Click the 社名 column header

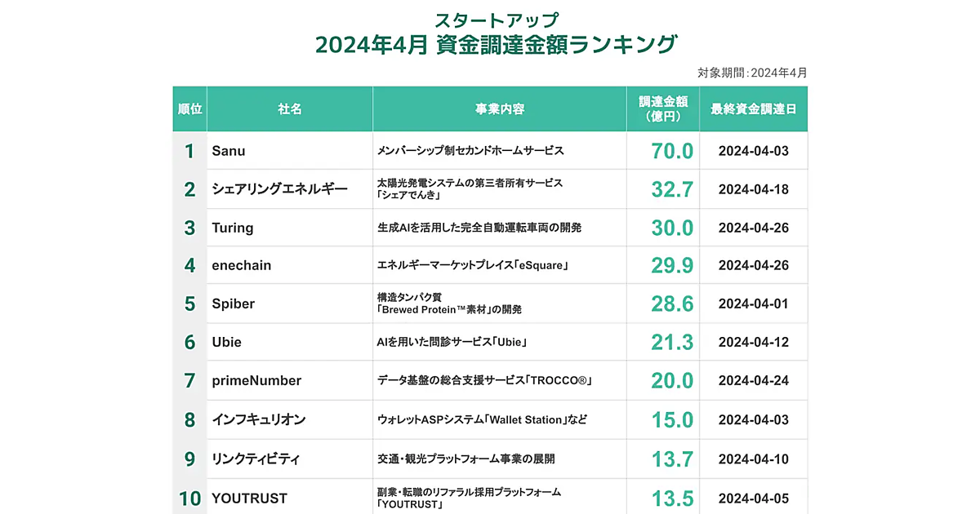point(290,109)
